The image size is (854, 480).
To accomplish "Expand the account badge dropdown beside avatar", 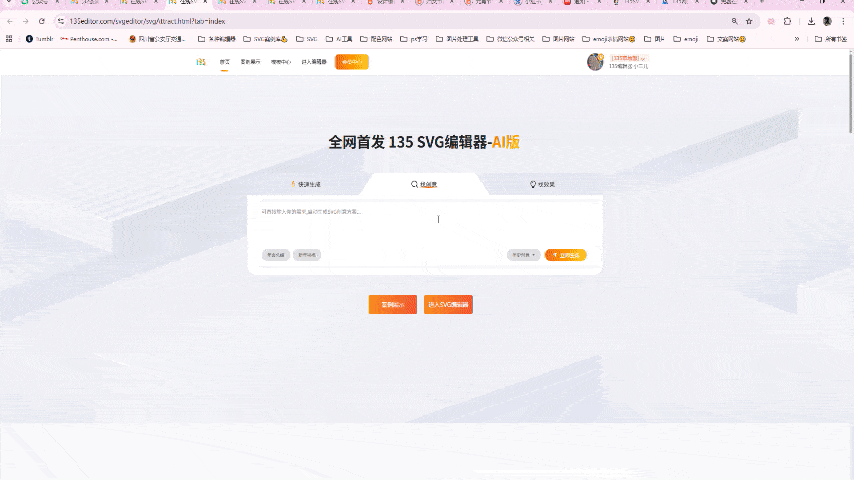I will tap(629, 58).
